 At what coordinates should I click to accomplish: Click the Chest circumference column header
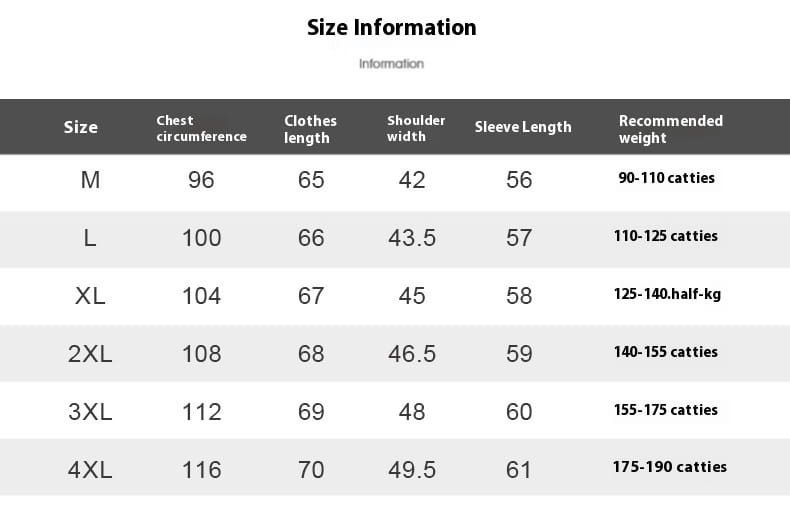coord(202,128)
